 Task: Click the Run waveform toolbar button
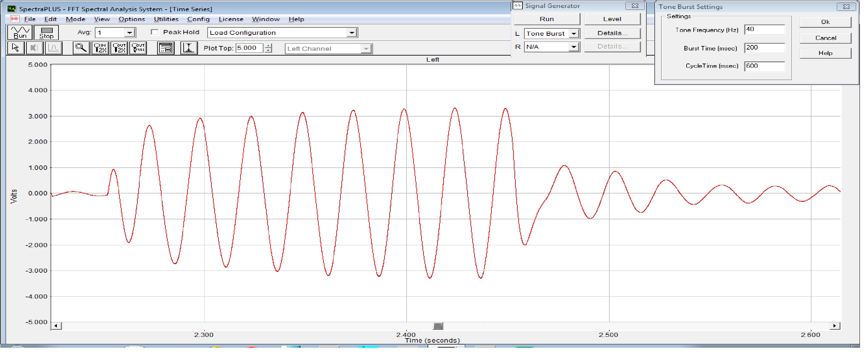20,32
